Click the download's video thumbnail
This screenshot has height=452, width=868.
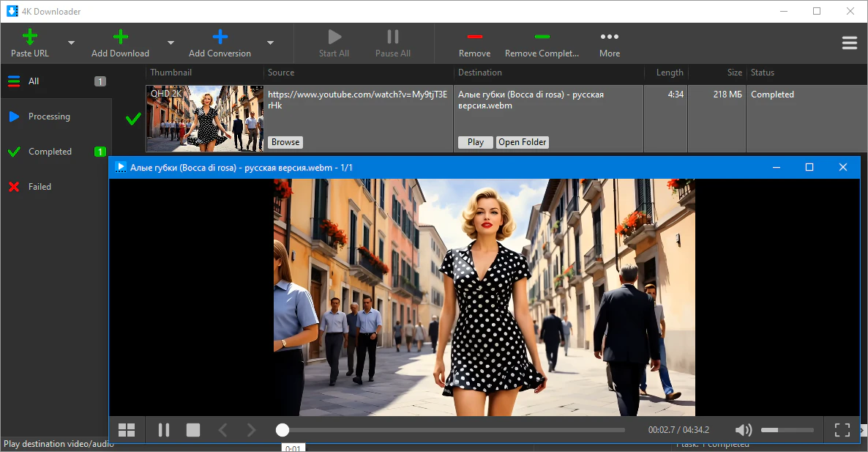pos(205,119)
